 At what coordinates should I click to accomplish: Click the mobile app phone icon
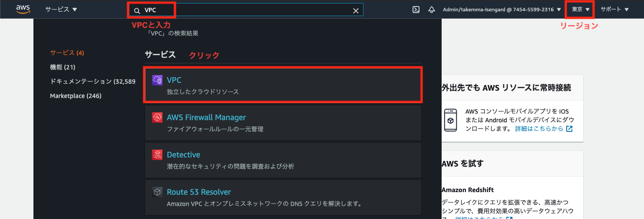pyautogui.click(x=451, y=120)
